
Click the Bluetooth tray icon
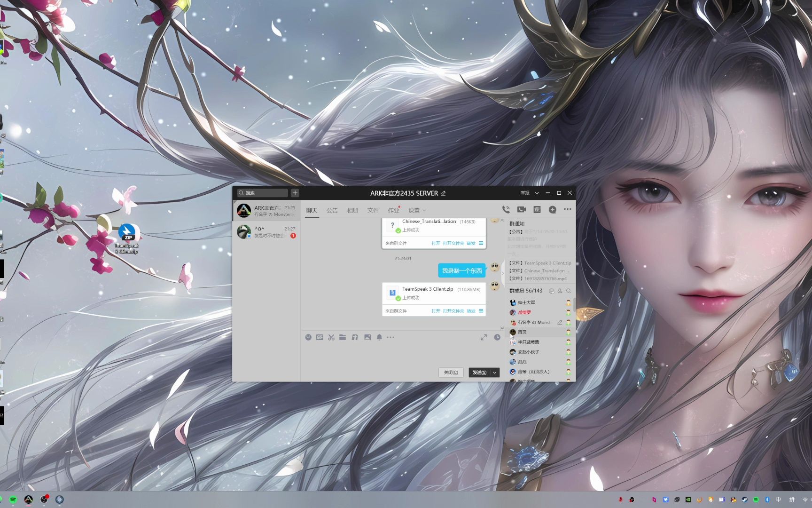point(767,500)
